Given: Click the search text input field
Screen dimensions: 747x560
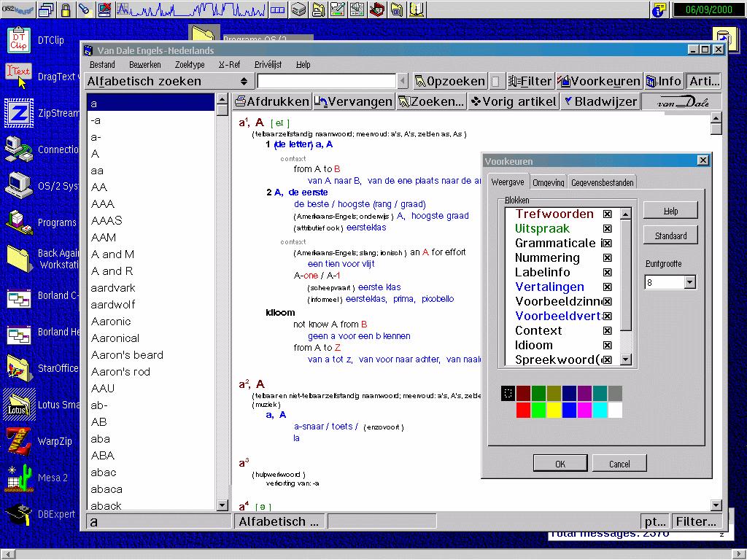Looking at the screenshot, I should [x=327, y=82].
